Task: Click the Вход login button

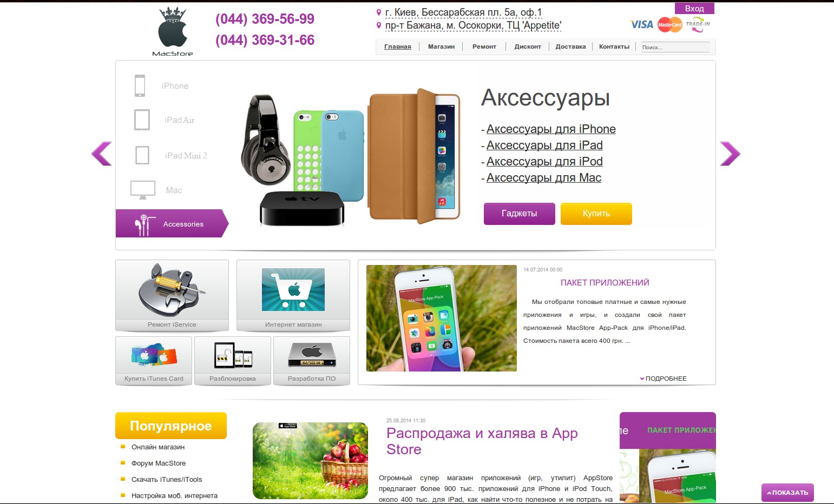Action: (694, 8)
